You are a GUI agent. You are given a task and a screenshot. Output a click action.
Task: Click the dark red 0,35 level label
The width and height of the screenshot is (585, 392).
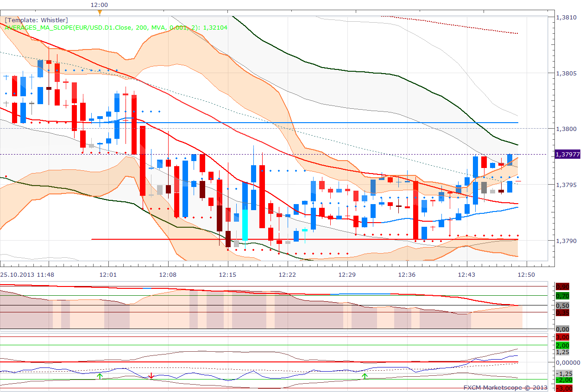[562, 312]
